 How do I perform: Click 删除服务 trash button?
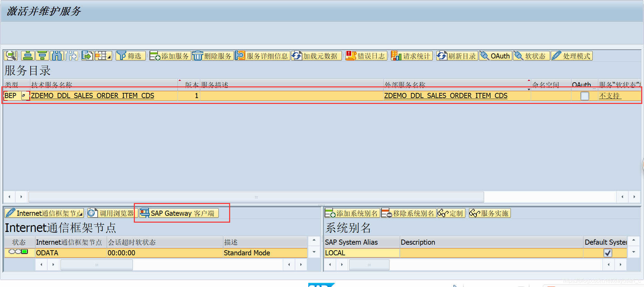click(x=213, y=56)
